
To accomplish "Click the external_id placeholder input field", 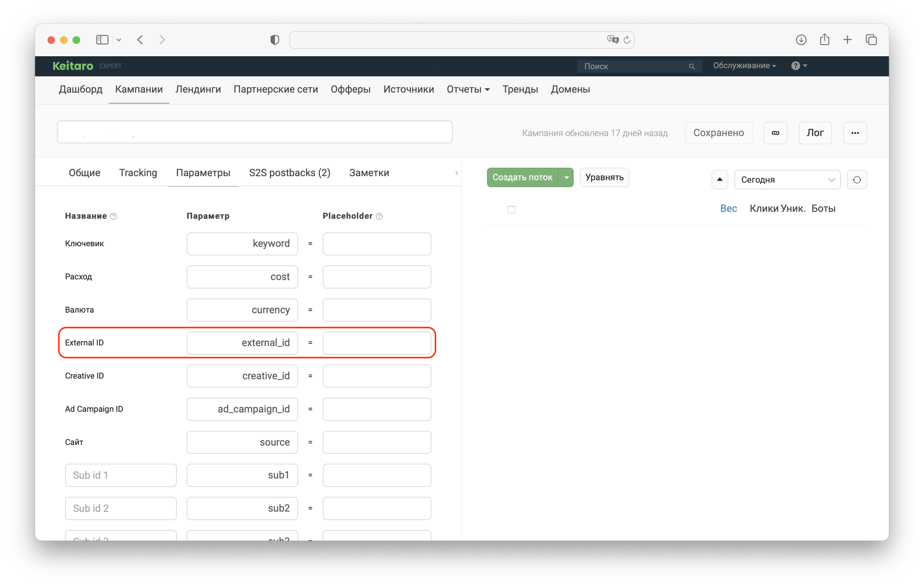I will [377, 343].
